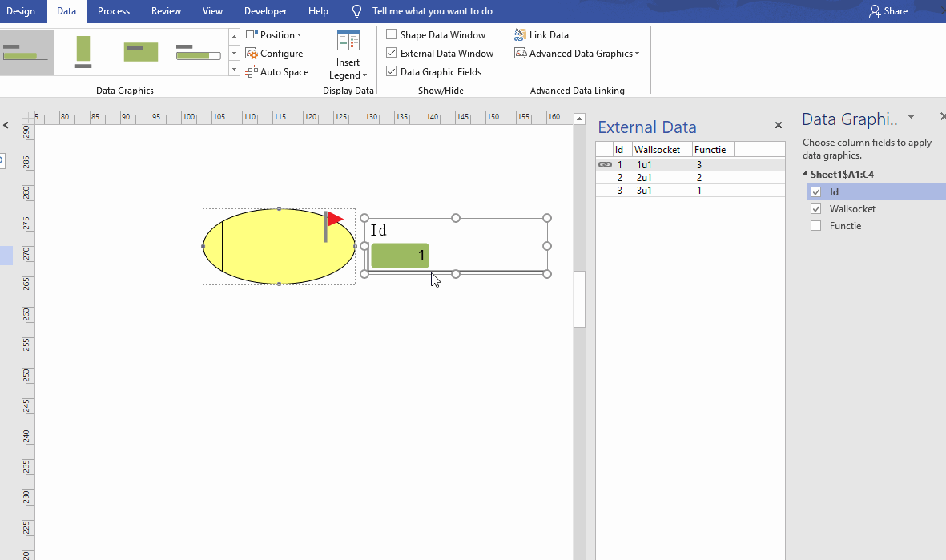
Task: Close the External Data pane
Action: (779, 125)
